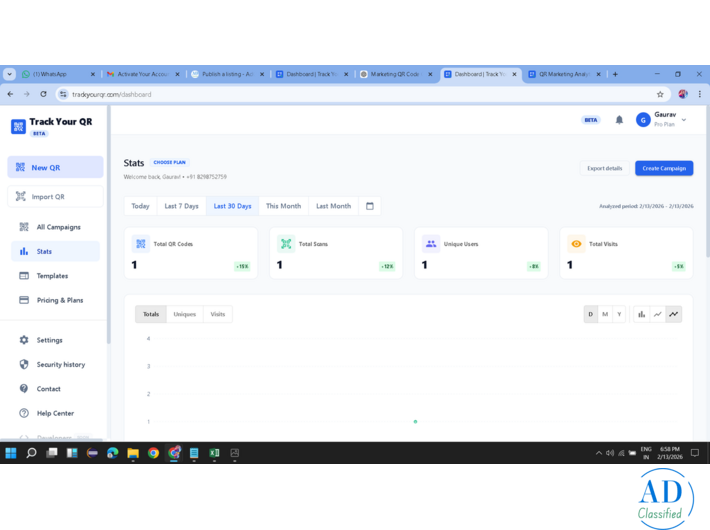Click the notification bell icon

pyautogui.click(x=619, y=120)
